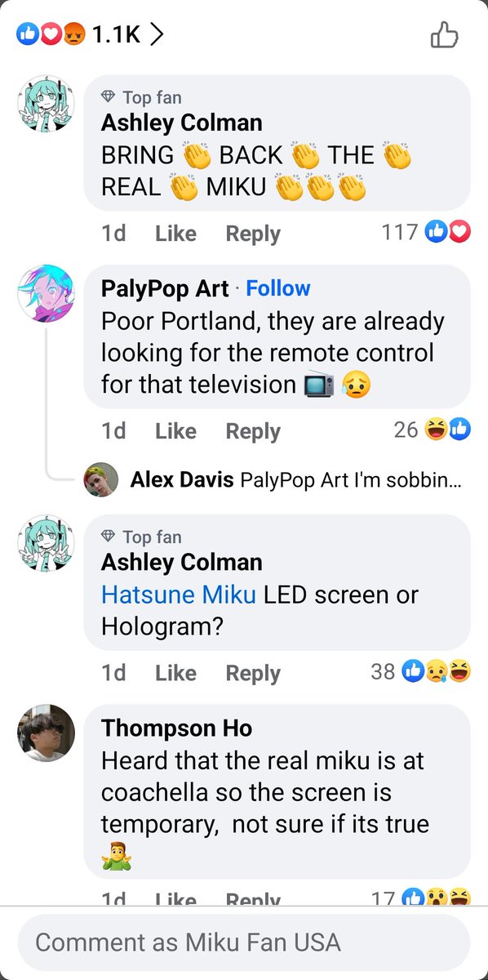Open PalyPop Art's profile picture

pos(46,292)
